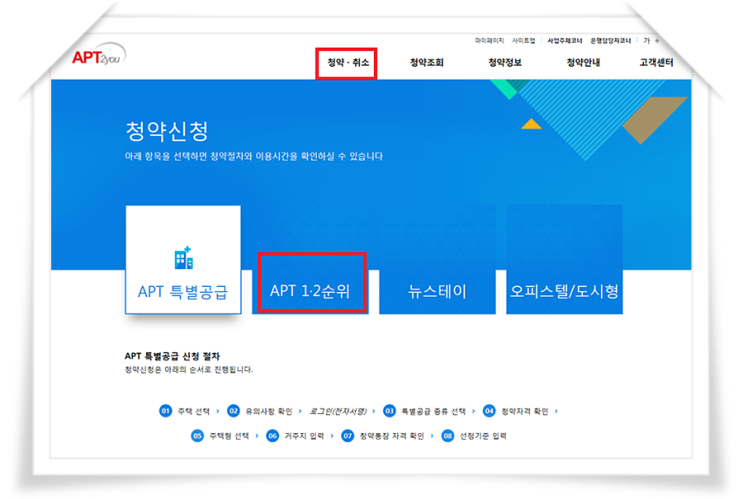743x499 pixels.
Task: Click the 청약신청 page heading
Action: (x=167, y=131)
